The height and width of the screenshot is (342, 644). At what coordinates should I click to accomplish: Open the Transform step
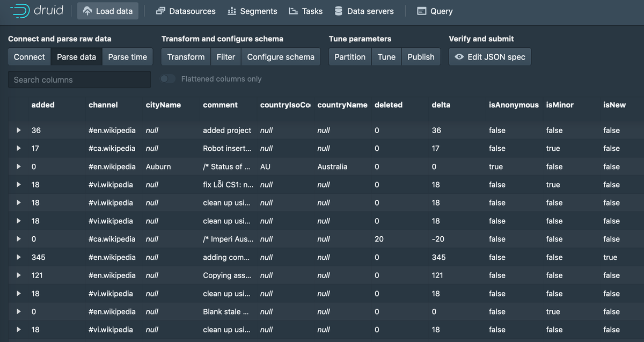pyautogui.click(x=186, y=57)
